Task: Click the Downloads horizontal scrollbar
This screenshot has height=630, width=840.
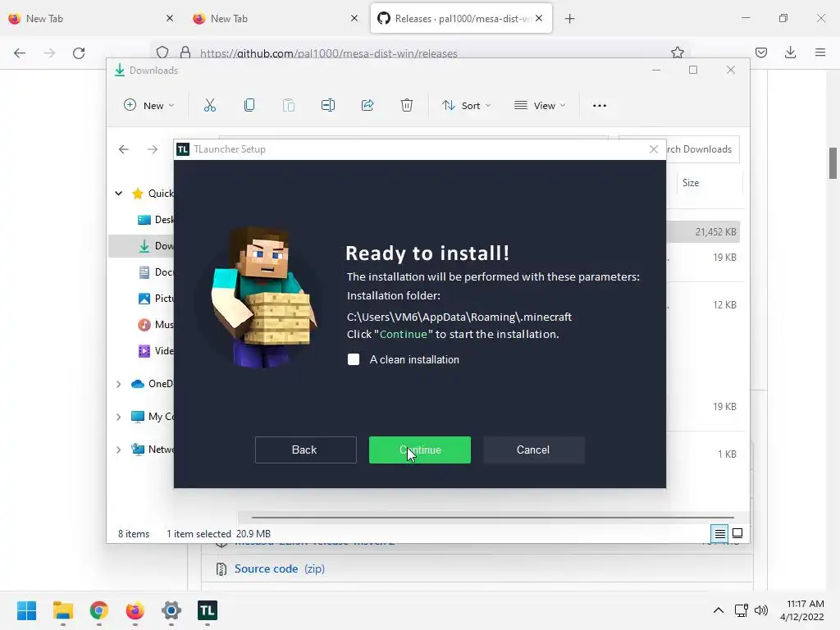Action: pyautogui.click(x=492, y=518)
